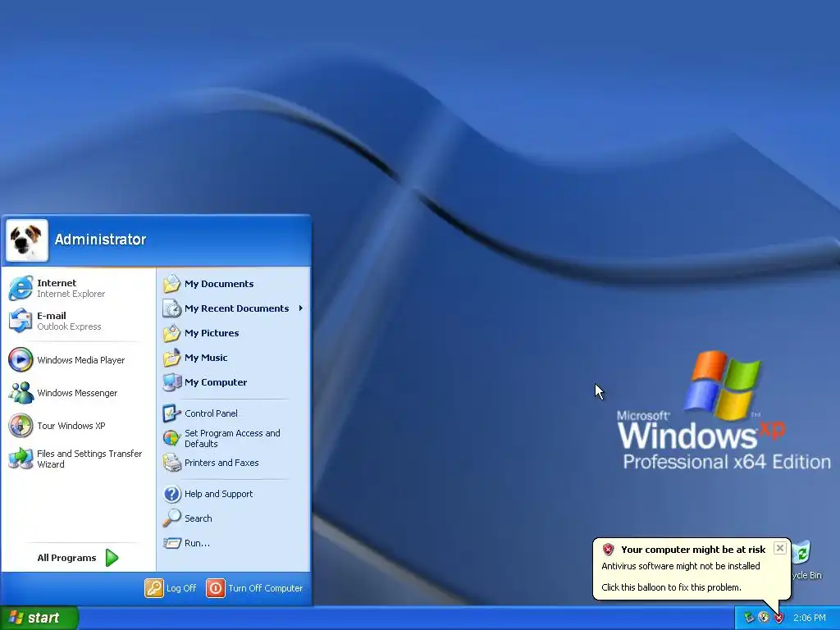This screenshot has height=630, width=840.
Task: Click the red Turn Off Computer icon
Action: click(216, 588)
